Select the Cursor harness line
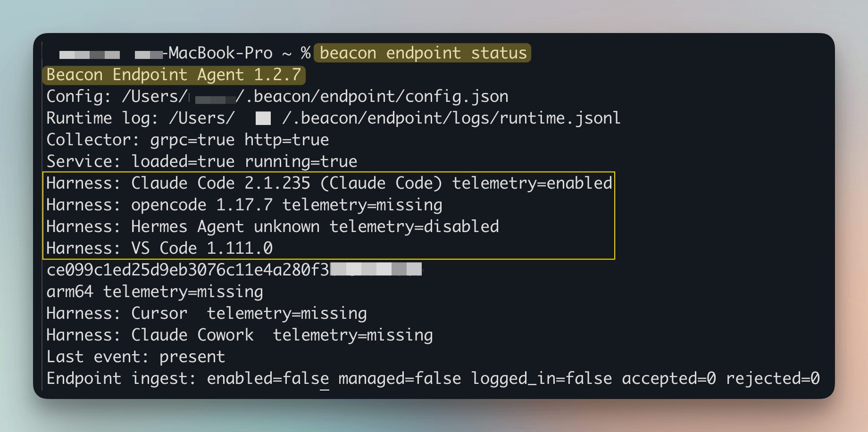 (x=207, y=314)
